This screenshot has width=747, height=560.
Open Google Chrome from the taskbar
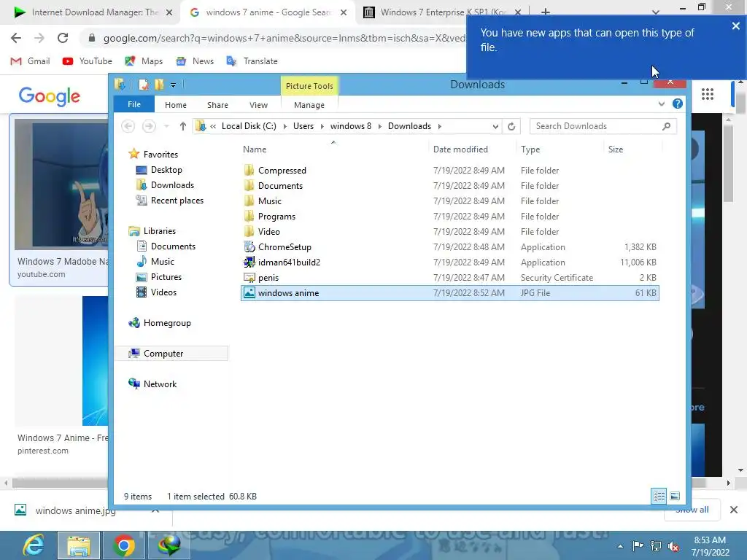[x=123, y=545]
